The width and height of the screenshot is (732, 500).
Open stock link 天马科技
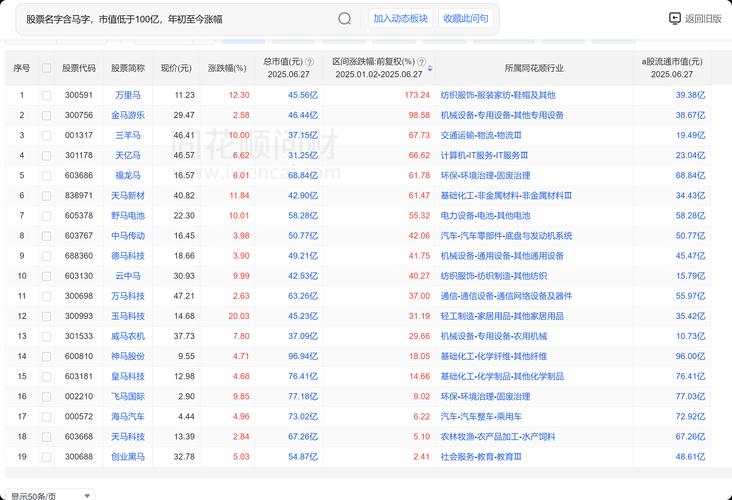[128, 437]
